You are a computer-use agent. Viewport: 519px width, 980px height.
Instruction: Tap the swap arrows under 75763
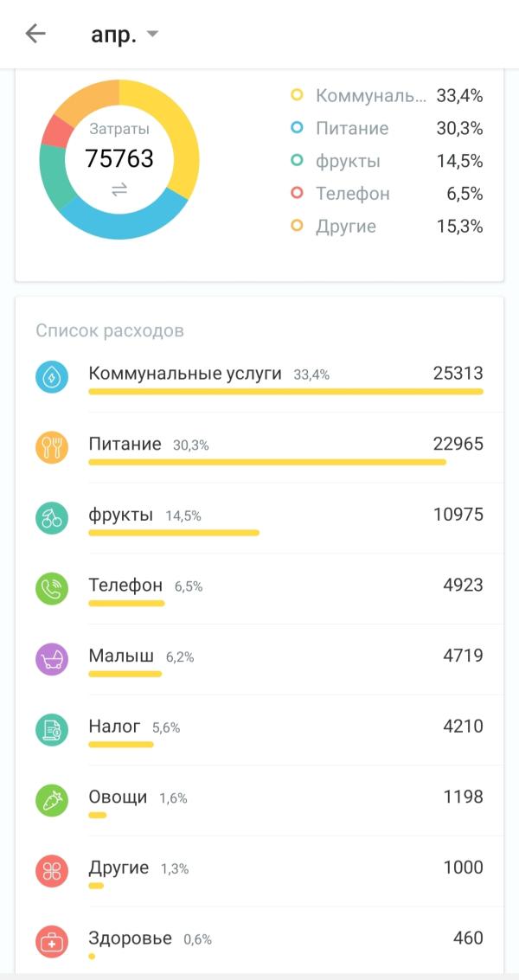click(x=119, y=189)
